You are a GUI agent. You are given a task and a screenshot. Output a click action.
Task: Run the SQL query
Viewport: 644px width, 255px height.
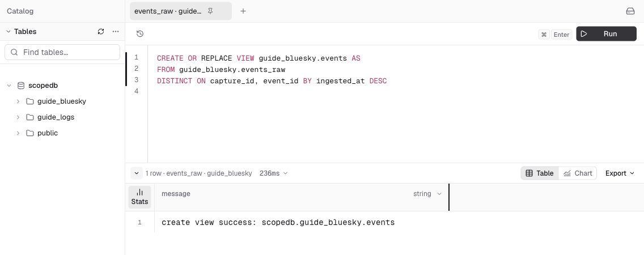click(606, 33)
